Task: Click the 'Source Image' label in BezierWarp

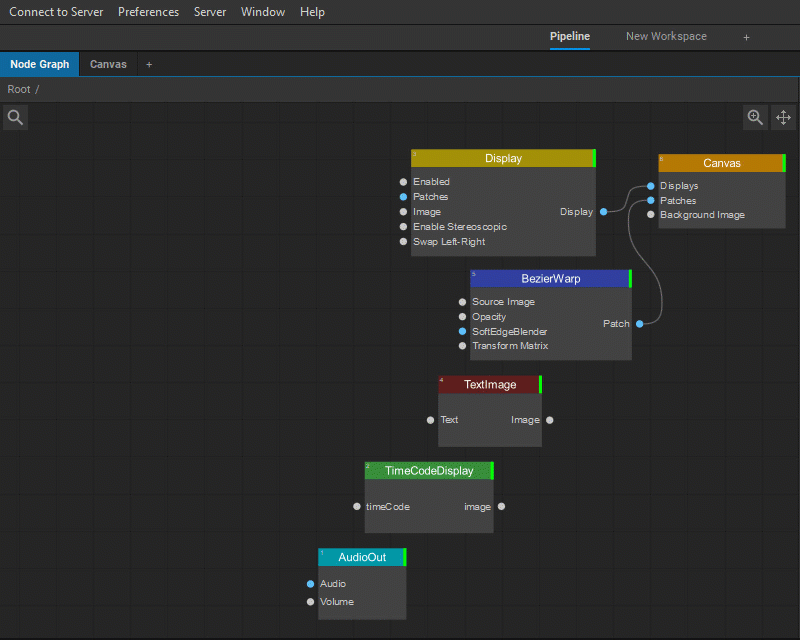Action: [503, 302]
